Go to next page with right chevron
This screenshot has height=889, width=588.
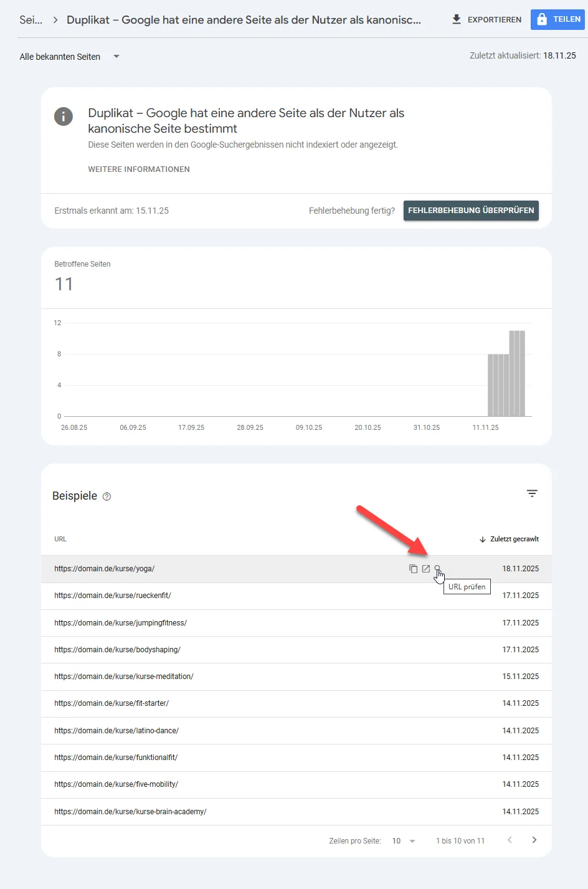534,840
